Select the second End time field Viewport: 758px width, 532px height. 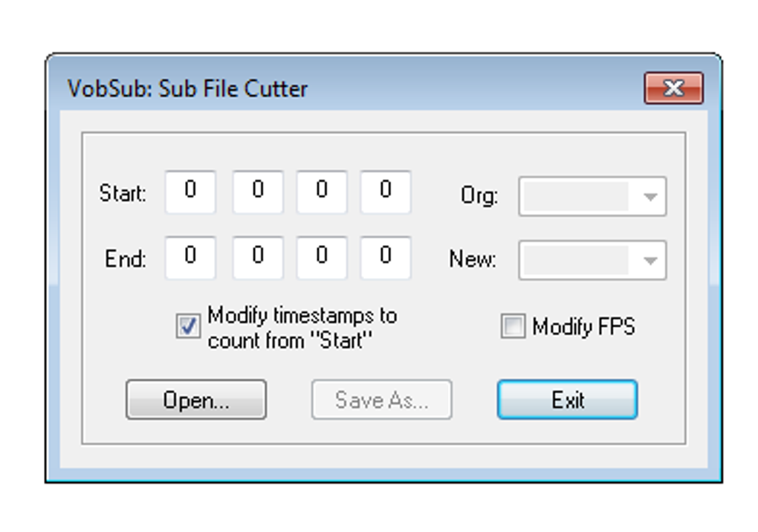(257, 258)
